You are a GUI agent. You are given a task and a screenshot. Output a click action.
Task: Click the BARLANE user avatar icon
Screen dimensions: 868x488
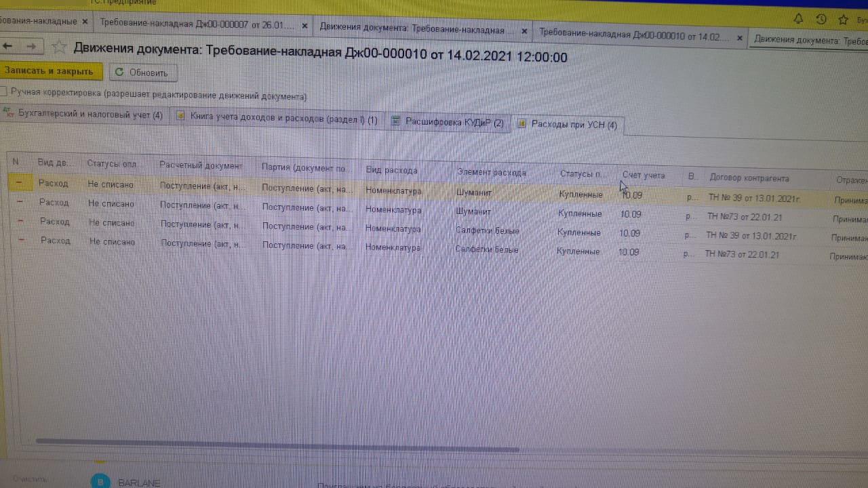[100, 481]
